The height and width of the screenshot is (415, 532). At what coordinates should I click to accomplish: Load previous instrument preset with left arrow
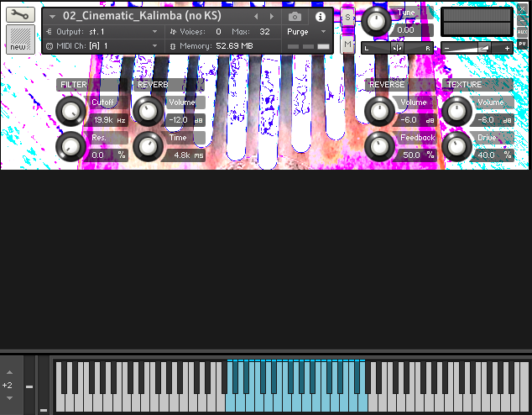click(256, 16)
